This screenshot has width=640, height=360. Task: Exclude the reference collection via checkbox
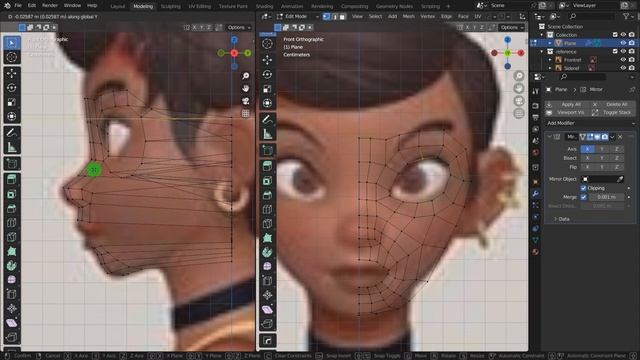coord(615,51)
